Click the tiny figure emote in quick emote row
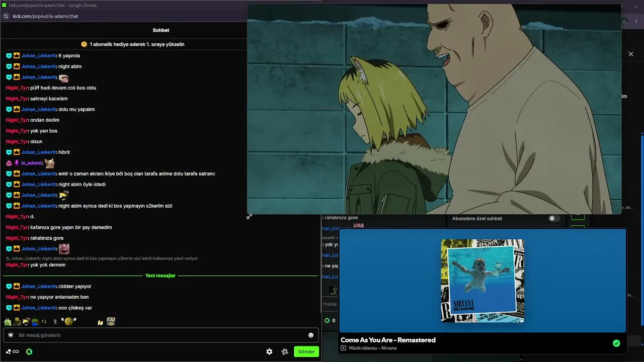The height and width of the screenshot is (362, 644). 54,321
